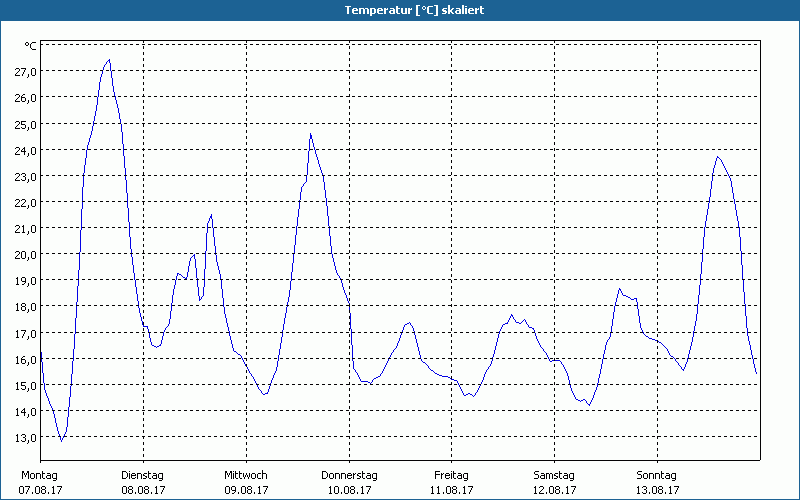The height and width of the screenshot is (500, 800).
Task: Select the 25,0 y-axis label
Action: click(25, 124)
